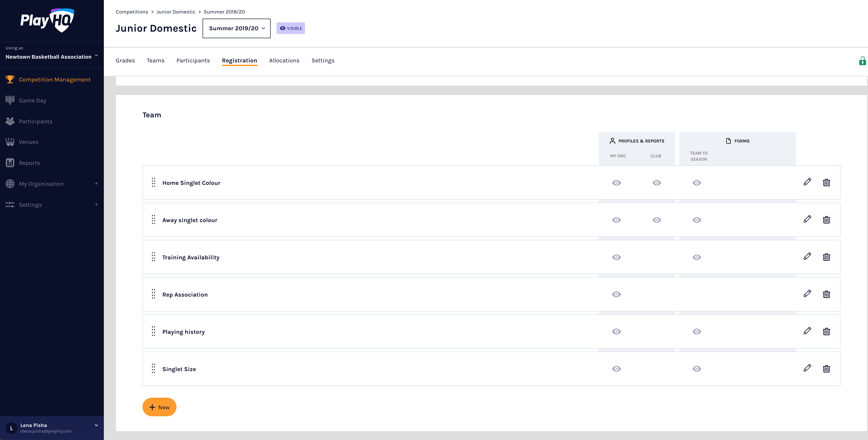The width and height of the screenshot is (868, 440).
Task: Delete the Singlet Size field
Action: (826, 369)
